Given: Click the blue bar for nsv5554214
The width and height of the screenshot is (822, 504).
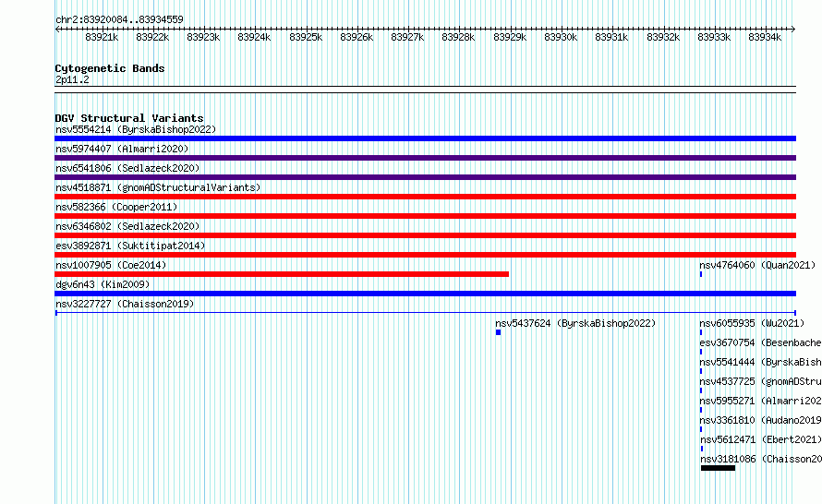Looking at the screenshot, I should 425,138.
